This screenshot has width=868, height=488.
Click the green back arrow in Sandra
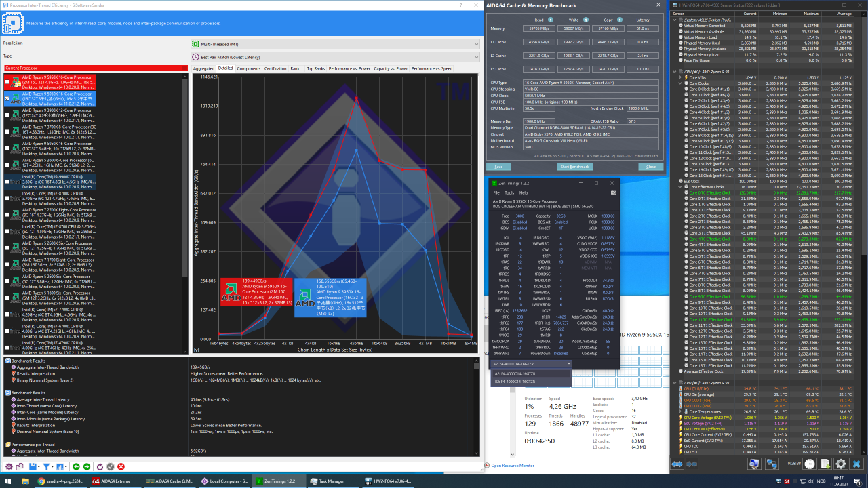[x=75, y=466]
